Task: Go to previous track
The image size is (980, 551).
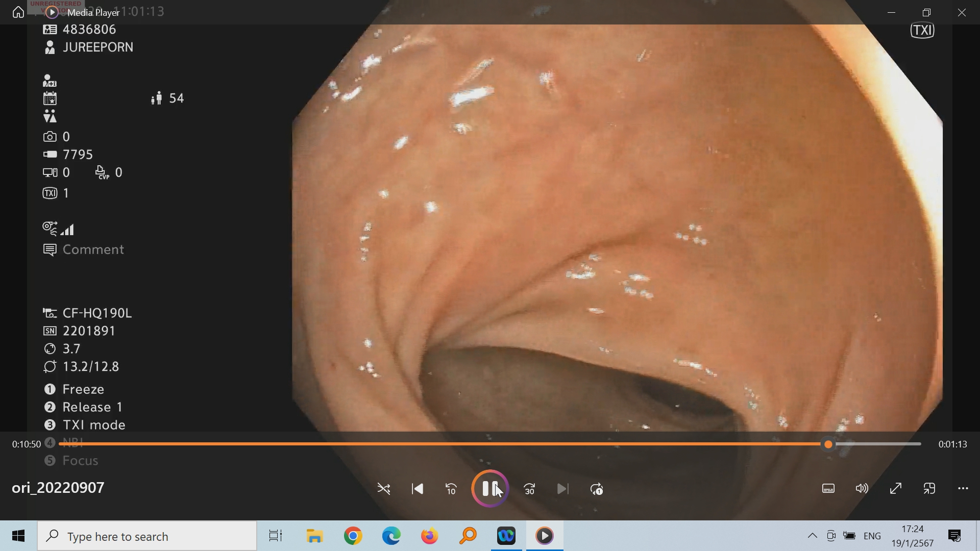Action: pos(418,489)
